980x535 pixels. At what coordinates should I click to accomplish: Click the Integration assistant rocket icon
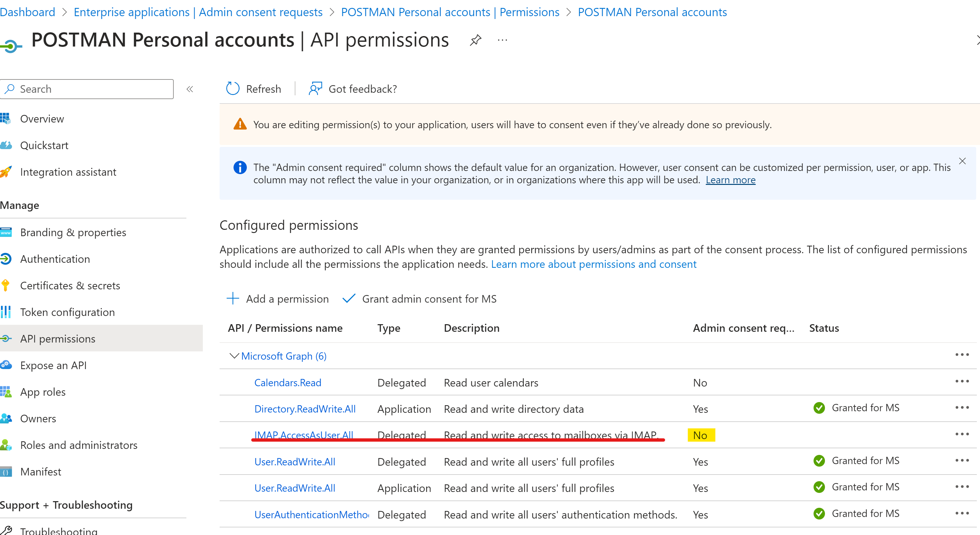[x=6, y=172]
